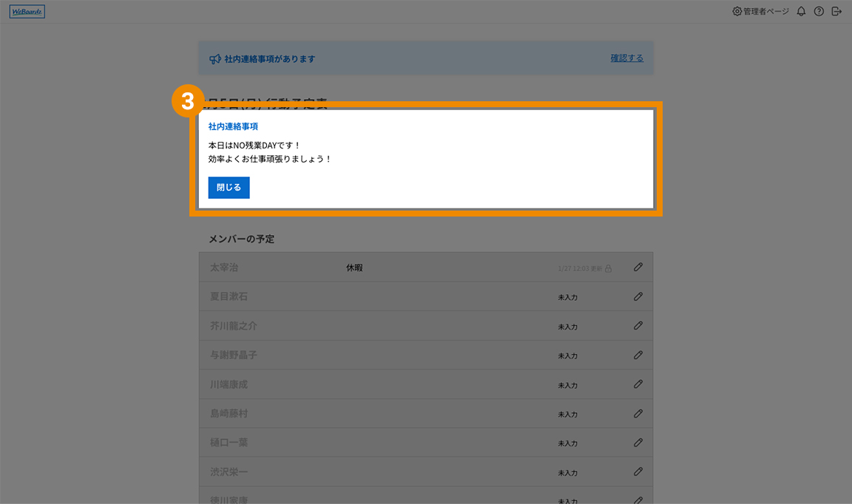Select the member name 太宰治
852x504 pixels.
pos(224,268)
